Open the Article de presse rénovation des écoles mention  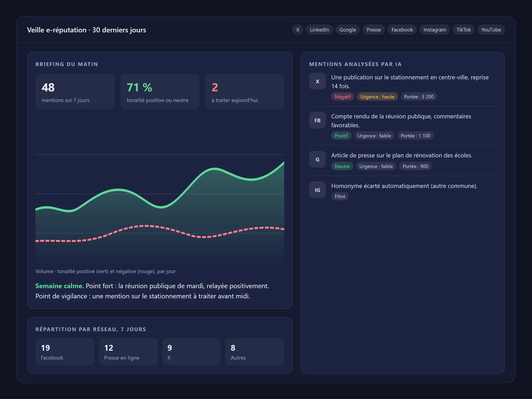pos(402,155)
